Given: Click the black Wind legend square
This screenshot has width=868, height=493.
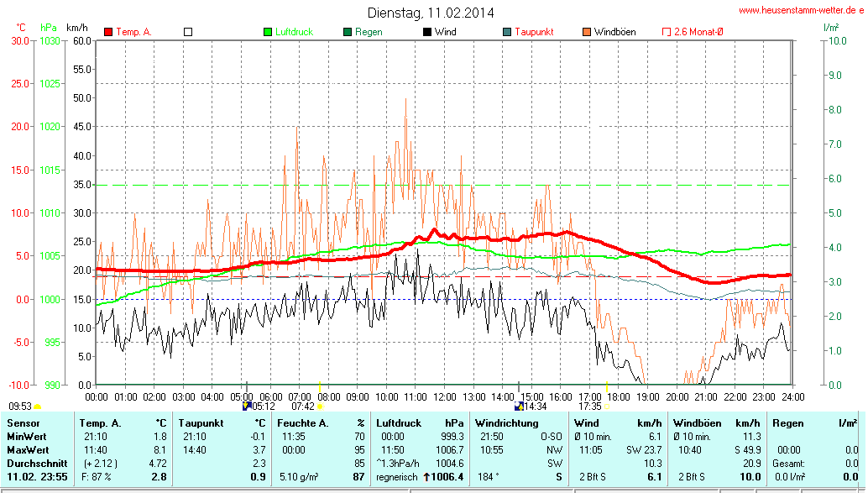Looking at the screenshot, I should click(427, 32).
